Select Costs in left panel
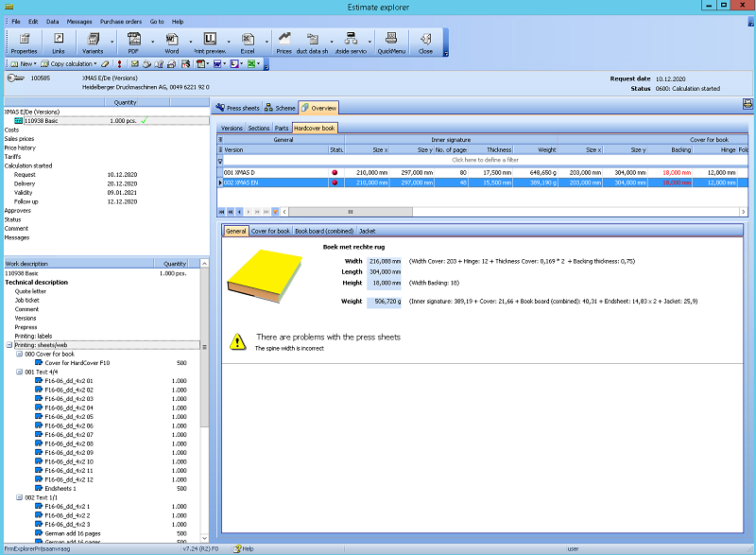Image resolution: width=756 pixels, height=555 pixels. tap(11, 130)
